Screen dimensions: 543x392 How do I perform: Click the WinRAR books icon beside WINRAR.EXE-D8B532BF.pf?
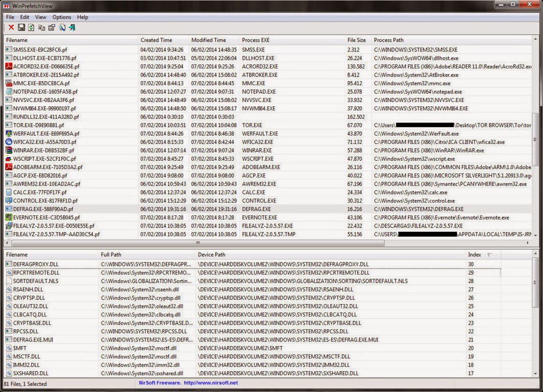pos(9,150)
